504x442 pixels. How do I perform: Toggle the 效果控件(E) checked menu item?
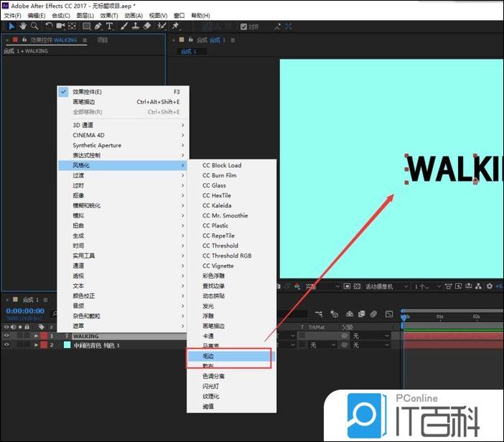tap(123, 92)
